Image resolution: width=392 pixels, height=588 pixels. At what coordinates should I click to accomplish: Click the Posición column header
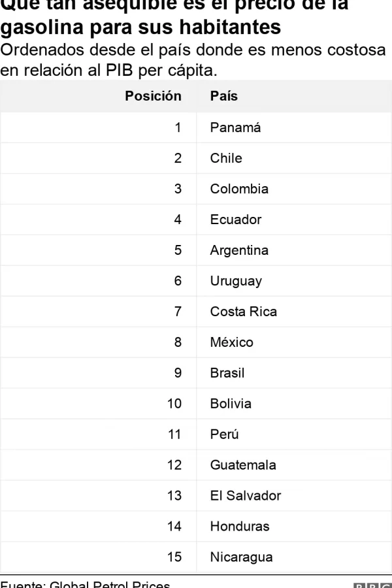[153, 96]
